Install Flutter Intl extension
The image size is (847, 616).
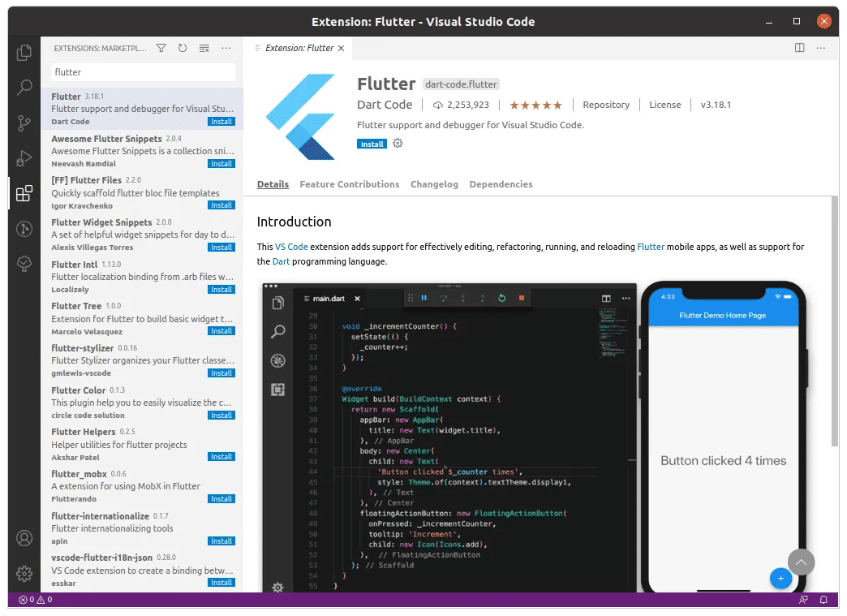221,290
